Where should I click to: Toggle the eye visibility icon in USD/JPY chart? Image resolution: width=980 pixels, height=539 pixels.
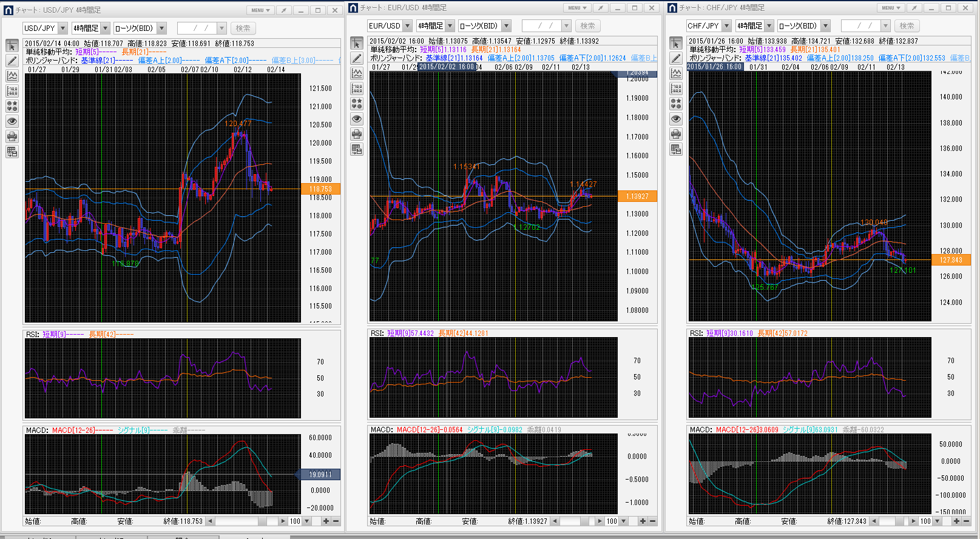point(12,121)
